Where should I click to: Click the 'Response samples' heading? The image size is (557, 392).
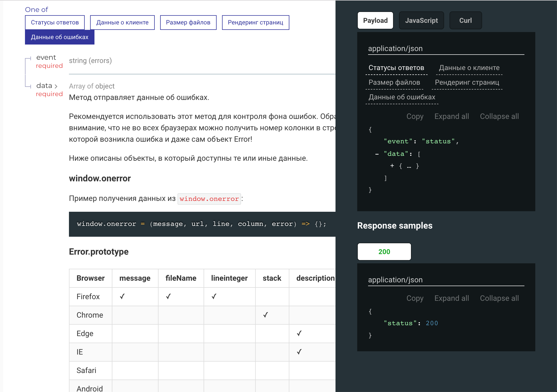pos(395,226)
